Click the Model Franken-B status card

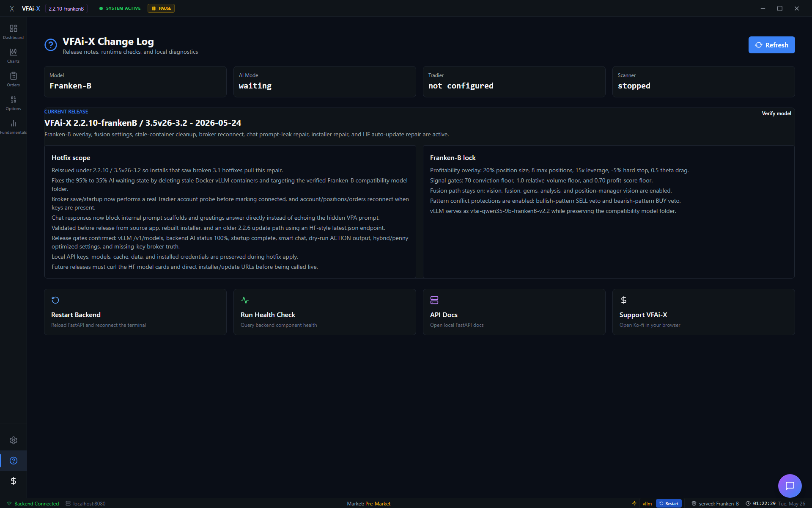(135, 82)
